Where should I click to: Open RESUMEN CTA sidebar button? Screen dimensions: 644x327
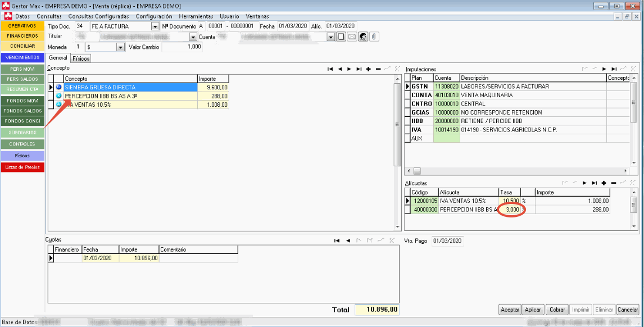22,89
